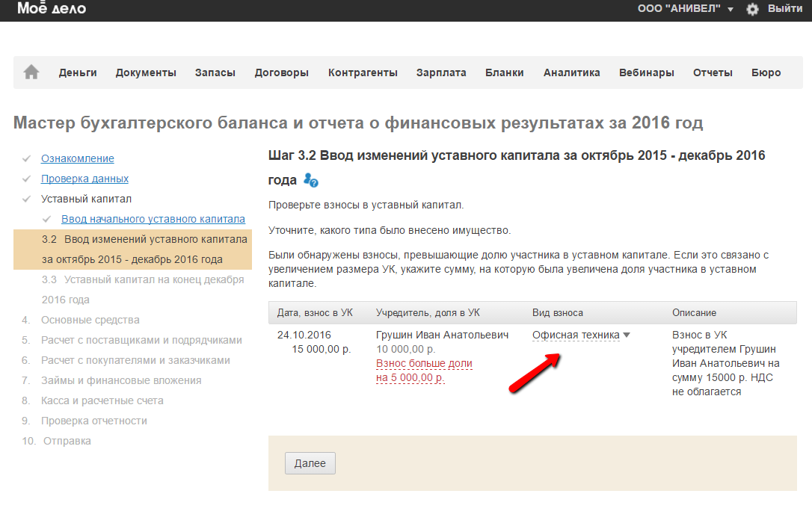Click the Взнос больше доли warning link
This screenshot has height=523, width=812.
424,371
